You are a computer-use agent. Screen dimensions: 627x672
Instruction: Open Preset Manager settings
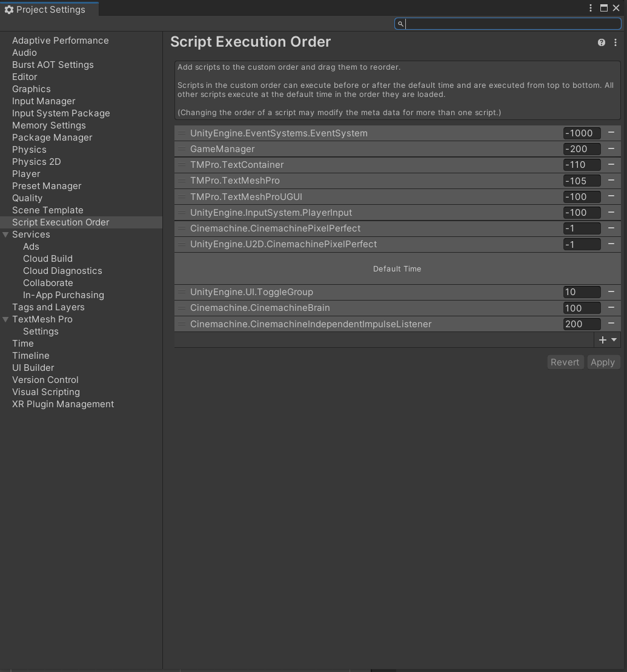47,186
